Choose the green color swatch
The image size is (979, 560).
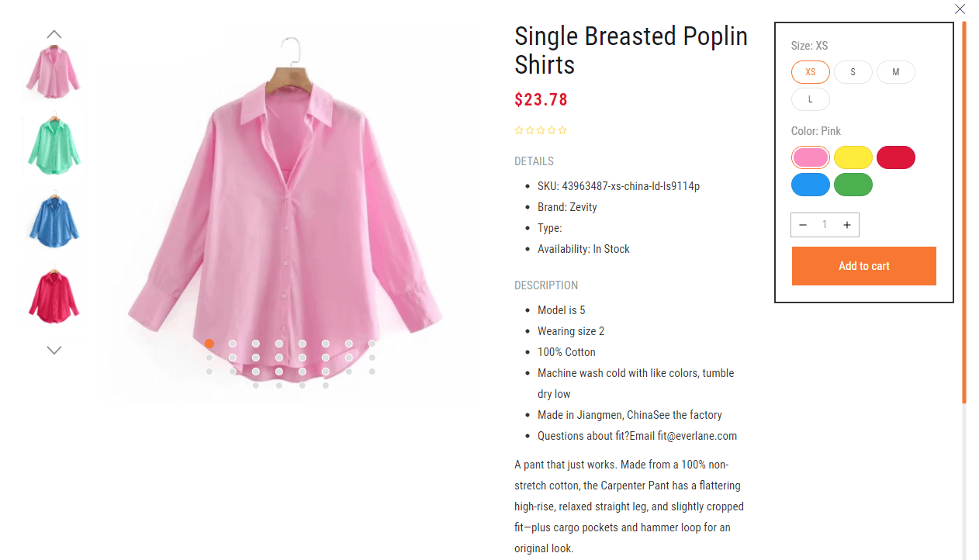[853, 185]
